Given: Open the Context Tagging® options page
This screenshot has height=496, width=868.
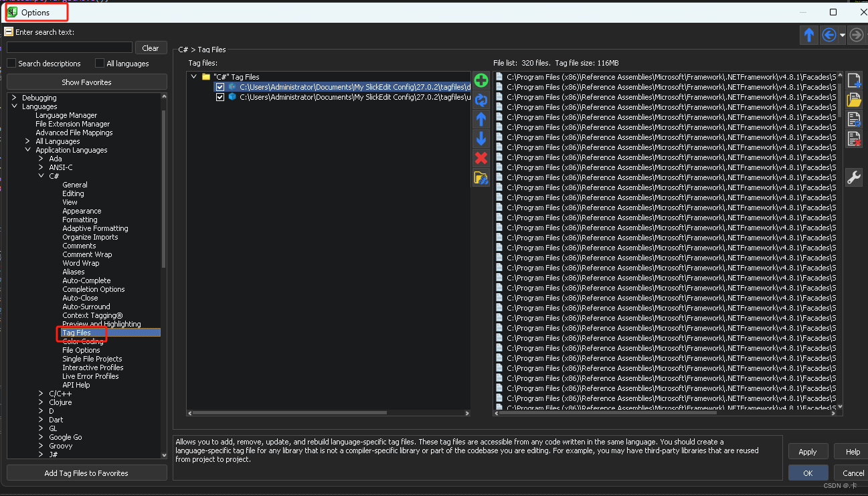Looking at the screenshot, I should 92,315.
